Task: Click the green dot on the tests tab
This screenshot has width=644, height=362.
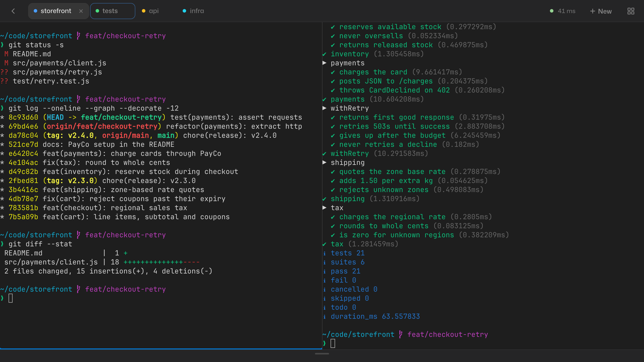Action: (97, 11)
